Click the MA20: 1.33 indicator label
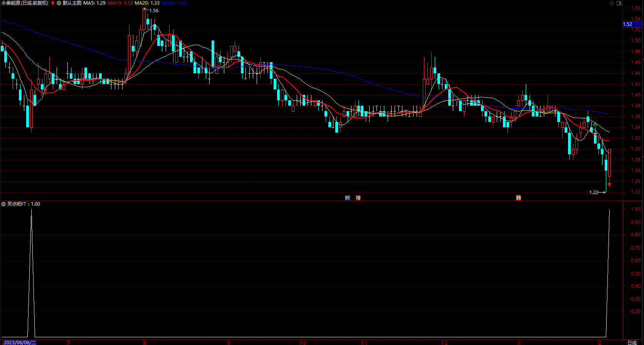The height and width of the screenshot is (345, 644). (147, 3)
